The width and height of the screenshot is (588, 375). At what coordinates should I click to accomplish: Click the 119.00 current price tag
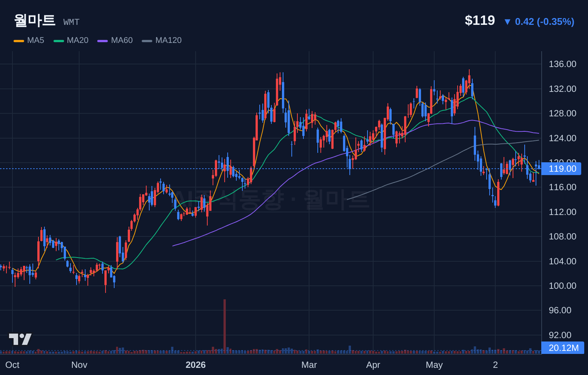click(x=561, y=169)
